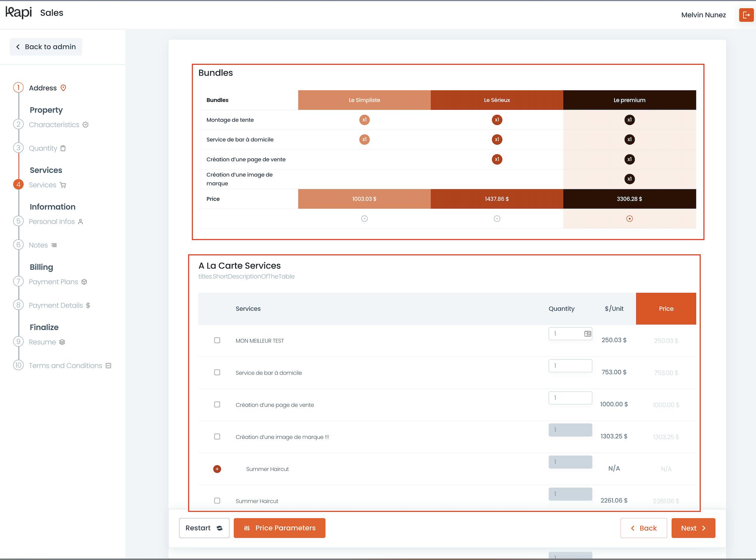Click the Le premium bundle header
756x560 pixels.
tap(630, 100)
